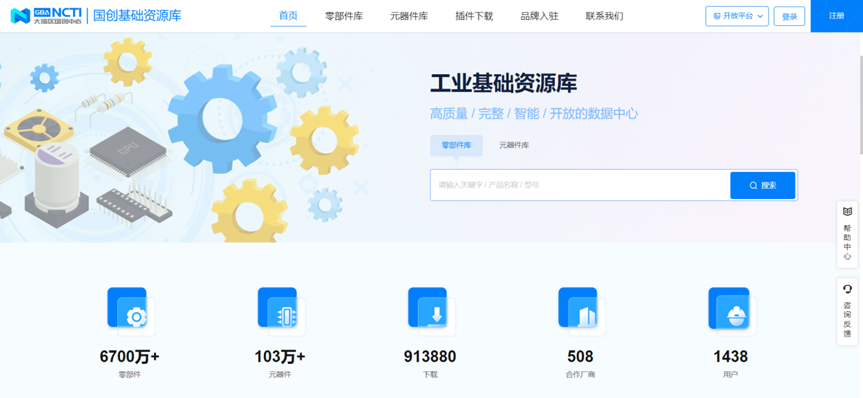Select 插件下载 from the navigation

474,16
